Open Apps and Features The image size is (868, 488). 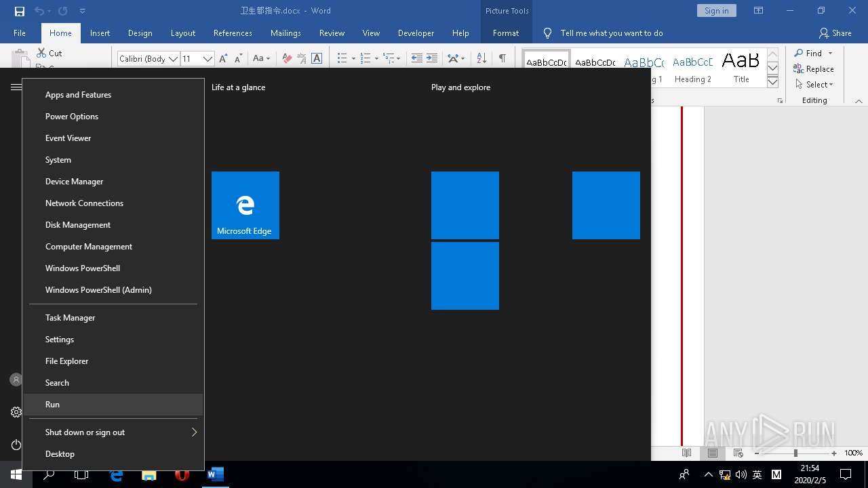coord(113,95)
